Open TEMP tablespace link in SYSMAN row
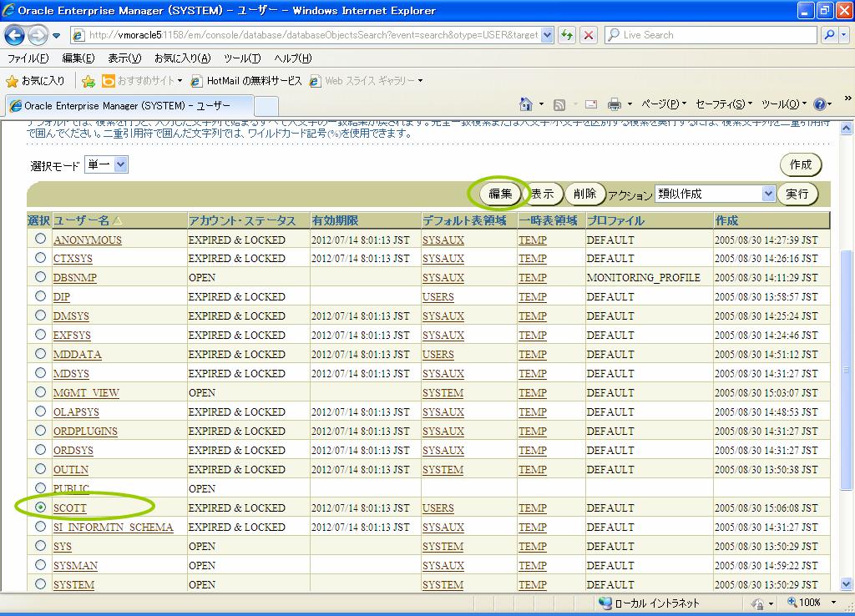The width and height of the screenshot is (855, 616). tap(533, 566)
